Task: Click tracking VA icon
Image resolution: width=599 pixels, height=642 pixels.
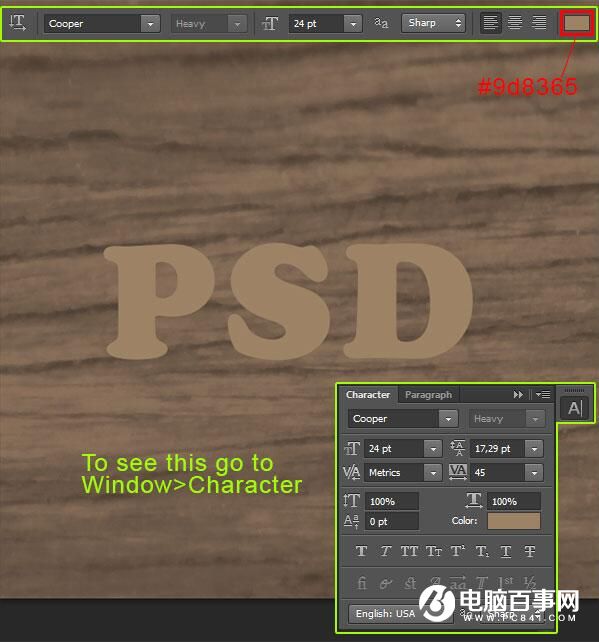Action: click(458, 472)
